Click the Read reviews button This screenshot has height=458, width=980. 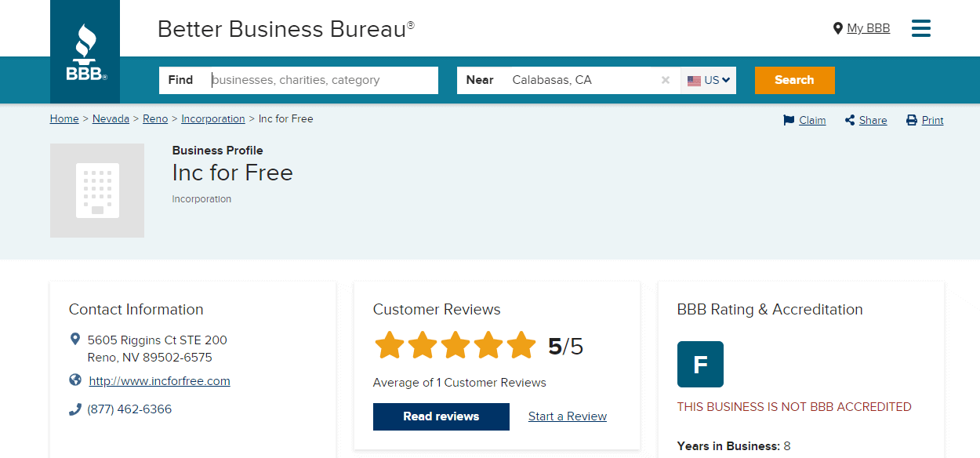point(441,416)
